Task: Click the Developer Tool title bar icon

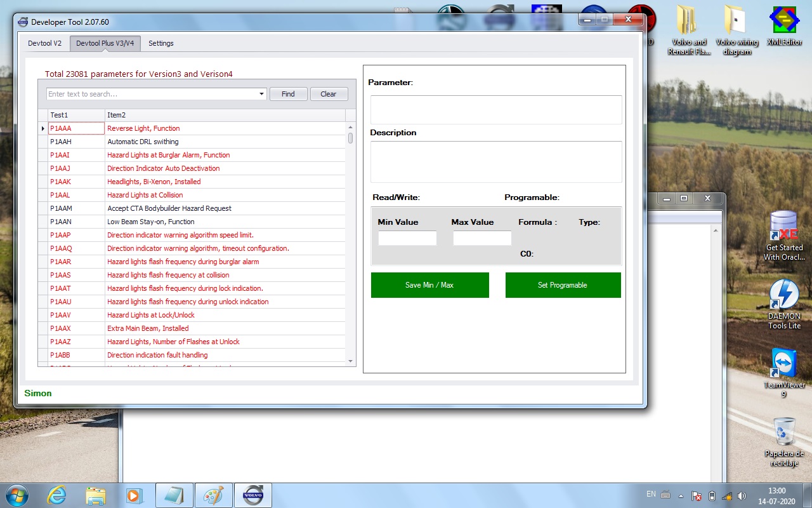Action: (x=23, y=22)
